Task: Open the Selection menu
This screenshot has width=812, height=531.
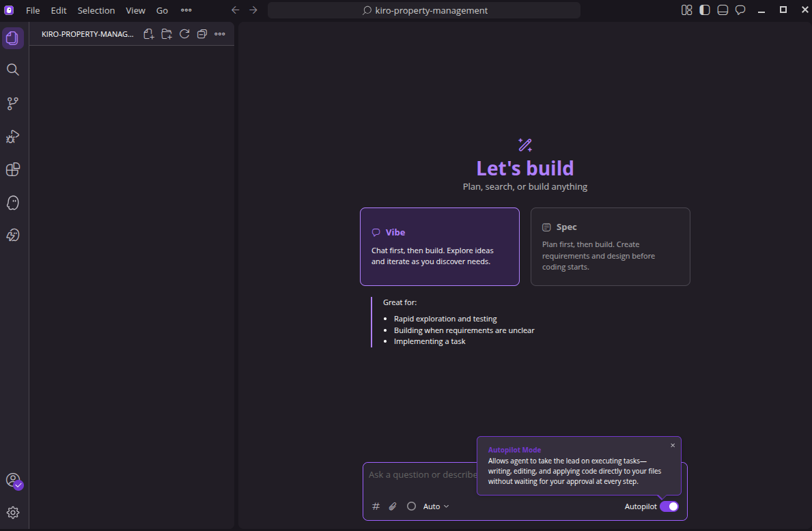Action: coord(96,10)
